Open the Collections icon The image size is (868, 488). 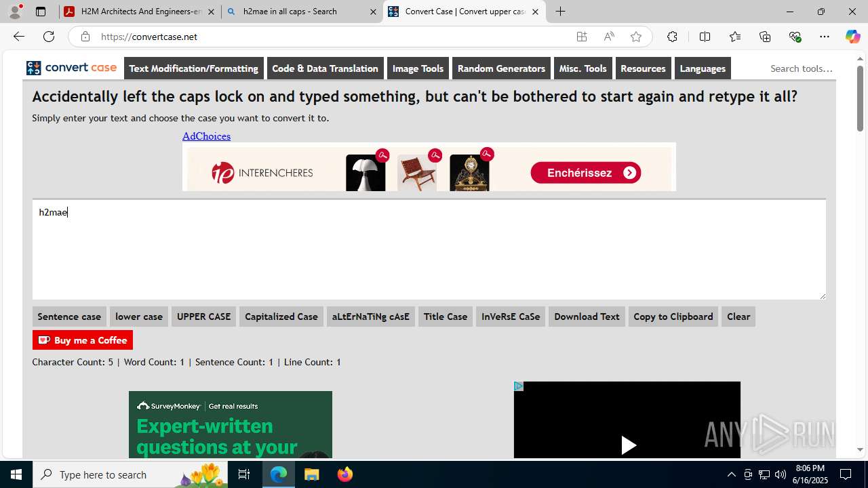click(765, 37)
